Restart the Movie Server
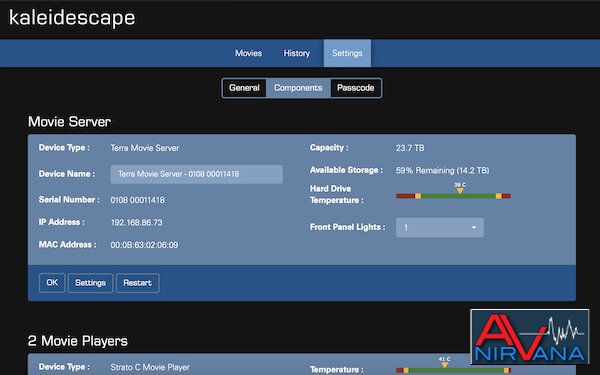Screen dimensions: 600x375 tap(137, 283)
